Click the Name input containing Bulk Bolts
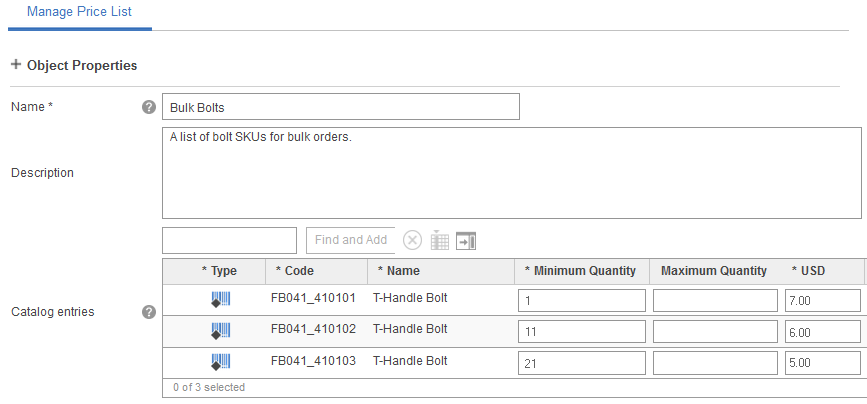 click(340, 107)
